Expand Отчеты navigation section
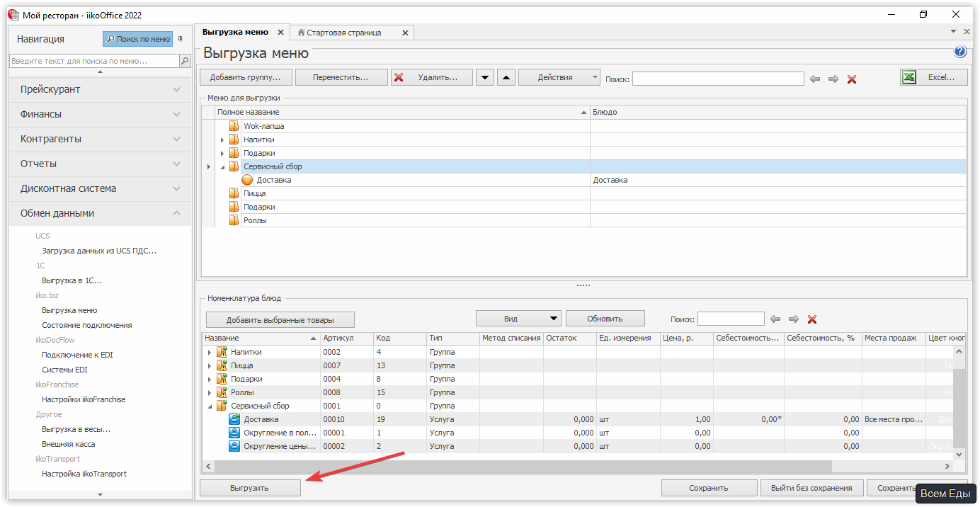The width and height of the screenshot is (980, 507). 100,164
